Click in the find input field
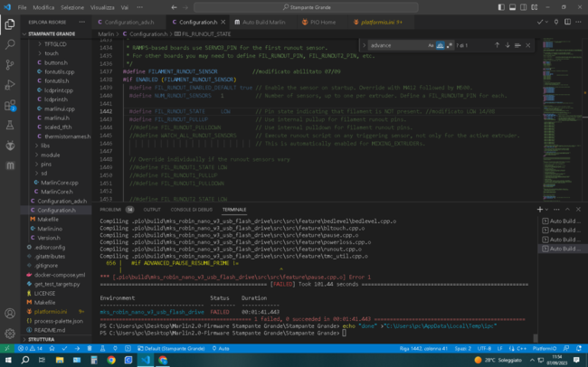Image resolution: width=588 pixels, height=367 pixels. tap(396, 44)
